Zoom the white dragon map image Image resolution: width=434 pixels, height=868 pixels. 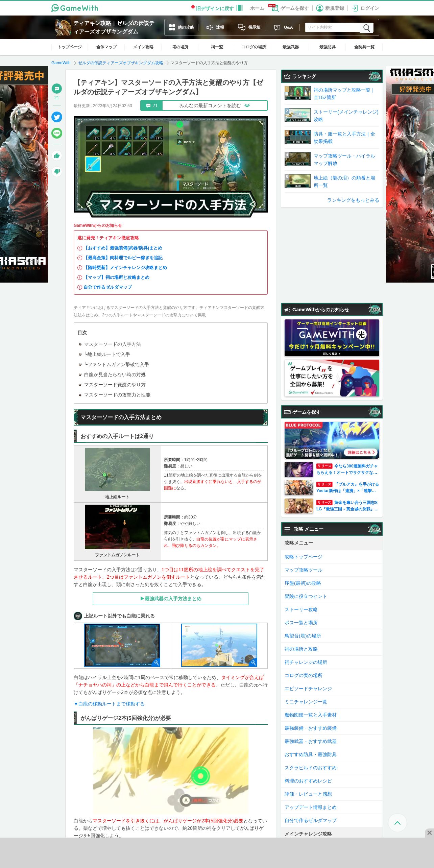click(122, 645)
